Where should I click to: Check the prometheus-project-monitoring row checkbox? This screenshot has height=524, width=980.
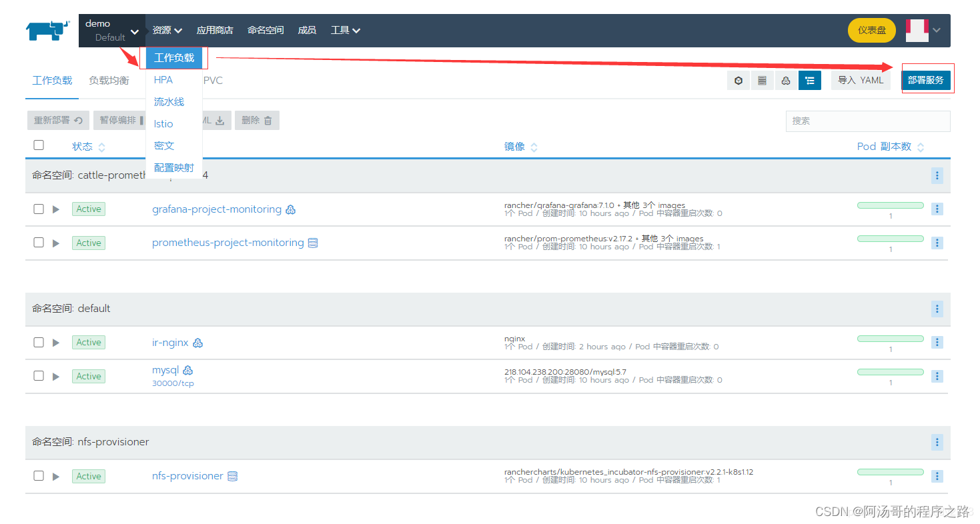(x=39, y=242)
